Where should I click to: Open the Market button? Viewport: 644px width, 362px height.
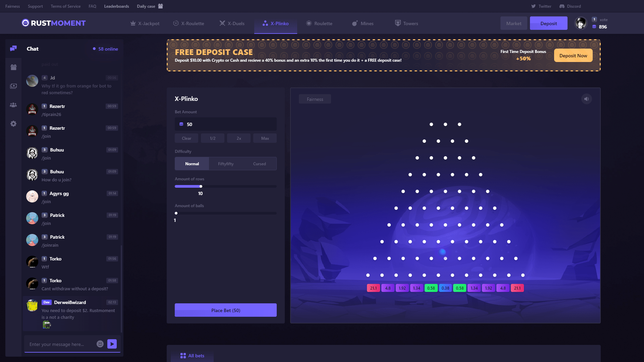coord(514,23)
